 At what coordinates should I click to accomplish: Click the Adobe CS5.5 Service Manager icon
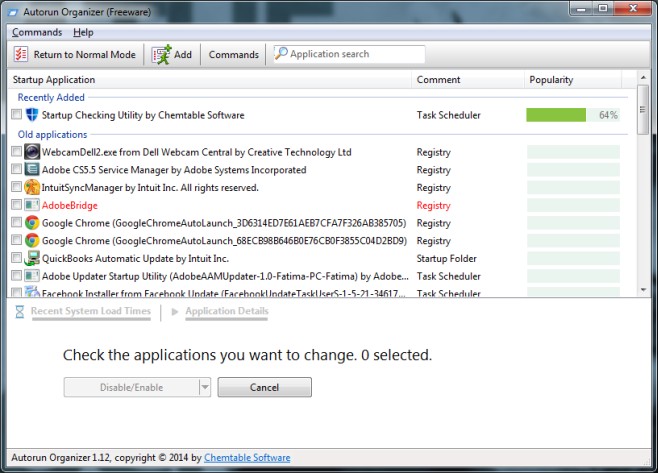[32, 169]
